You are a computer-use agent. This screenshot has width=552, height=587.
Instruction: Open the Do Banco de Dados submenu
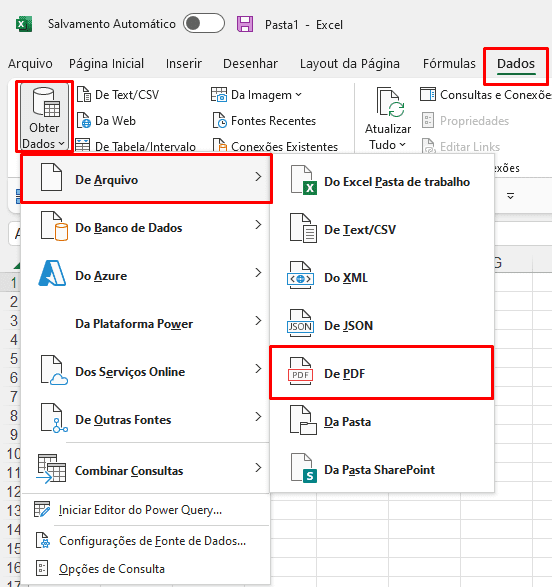coord(146,227)
